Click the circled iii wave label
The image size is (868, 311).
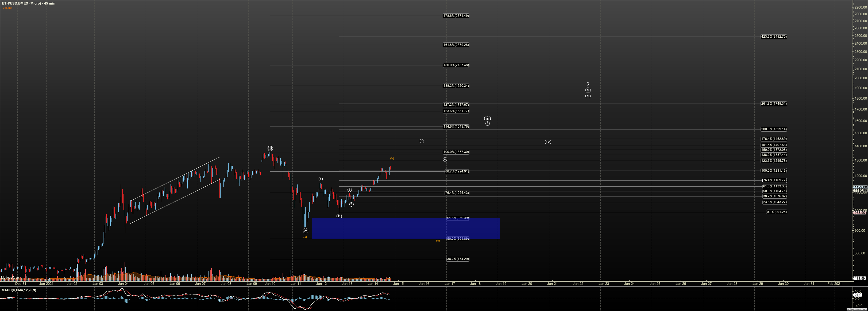(x=270, y=148)
